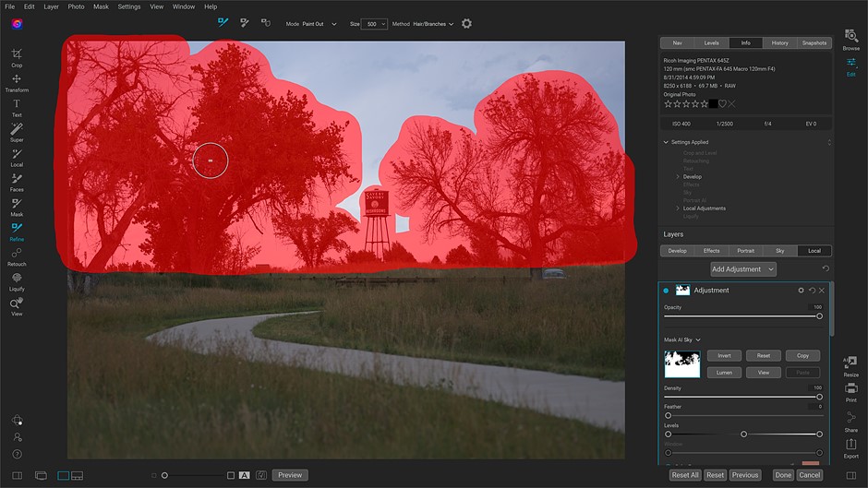Toggle the mask overlay A button

244,475
